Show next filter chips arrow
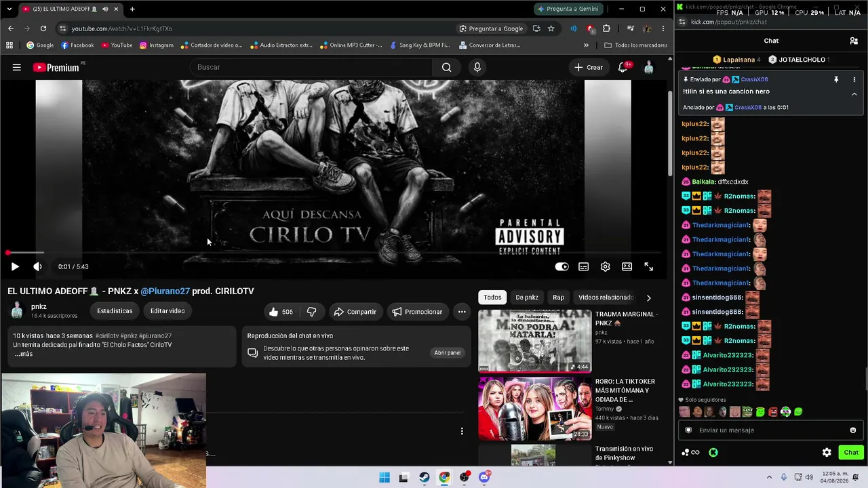 tap(648, 298)
